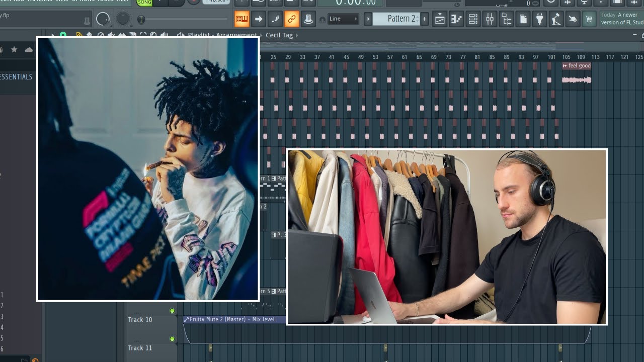Select Fruity Mute 2 (Master) automation clip
The image size is (644, 362).
tap(234, 319)
